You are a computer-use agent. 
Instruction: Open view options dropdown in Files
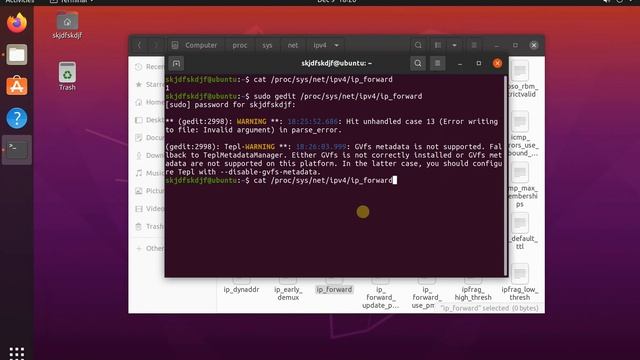point(454,45)
